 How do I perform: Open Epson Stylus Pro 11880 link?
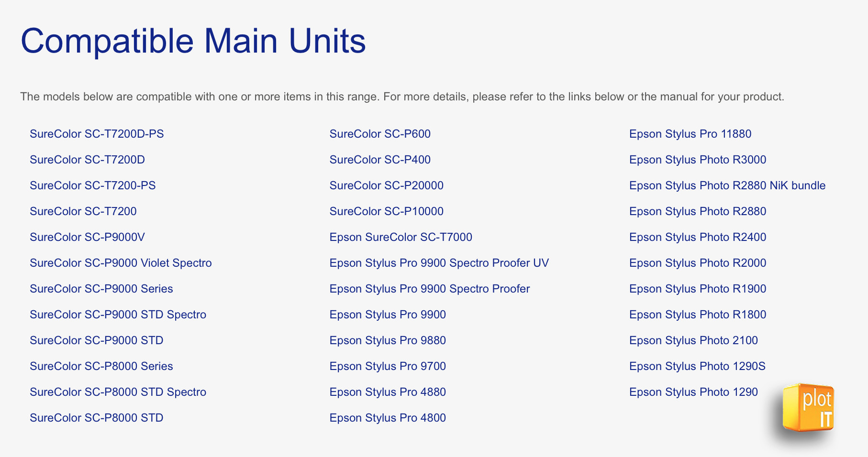(690, 134)
